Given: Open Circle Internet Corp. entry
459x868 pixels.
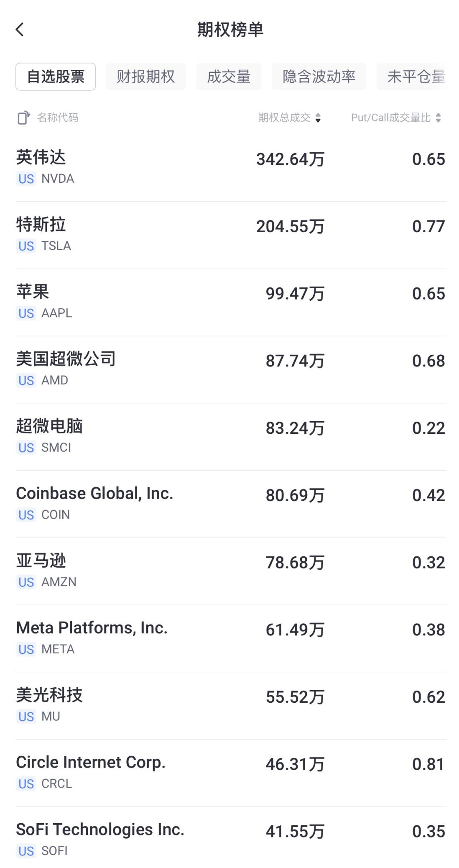Looking at the screenshot, I should coord(230,773).
